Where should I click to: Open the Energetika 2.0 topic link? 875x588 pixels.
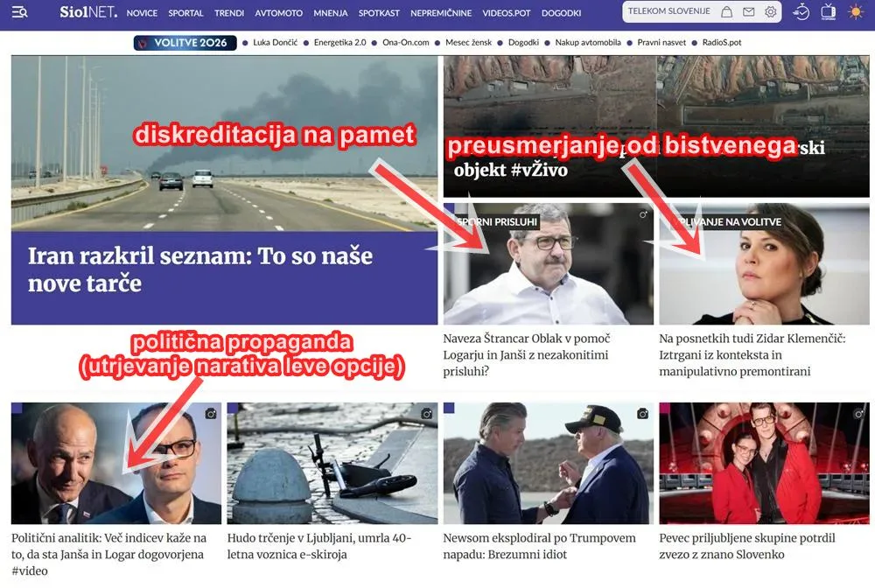[339, 43]
